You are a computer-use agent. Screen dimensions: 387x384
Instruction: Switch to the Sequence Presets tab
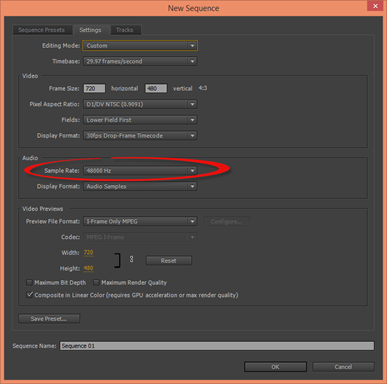pyautogui.click(x=42, y=30)
